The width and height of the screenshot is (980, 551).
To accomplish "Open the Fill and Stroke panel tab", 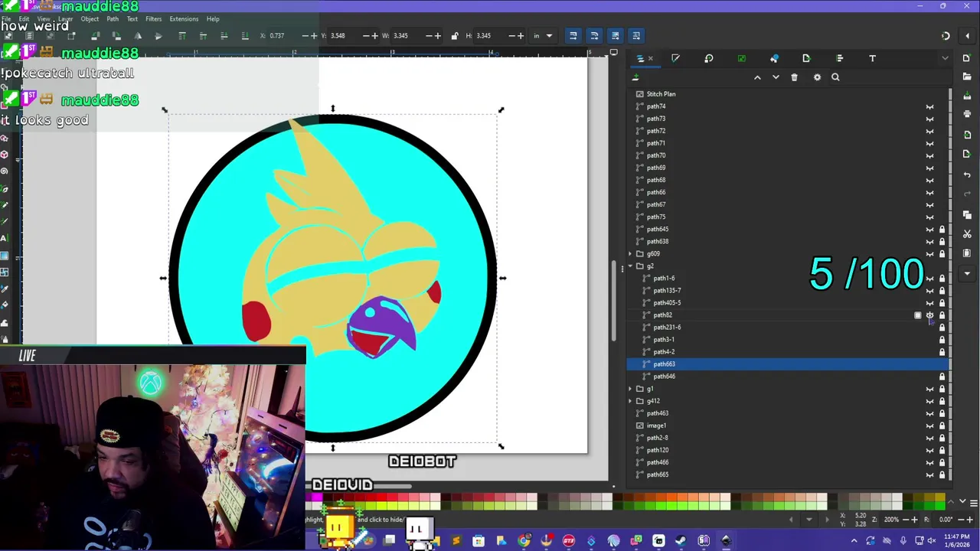I will tap(675, 58).
